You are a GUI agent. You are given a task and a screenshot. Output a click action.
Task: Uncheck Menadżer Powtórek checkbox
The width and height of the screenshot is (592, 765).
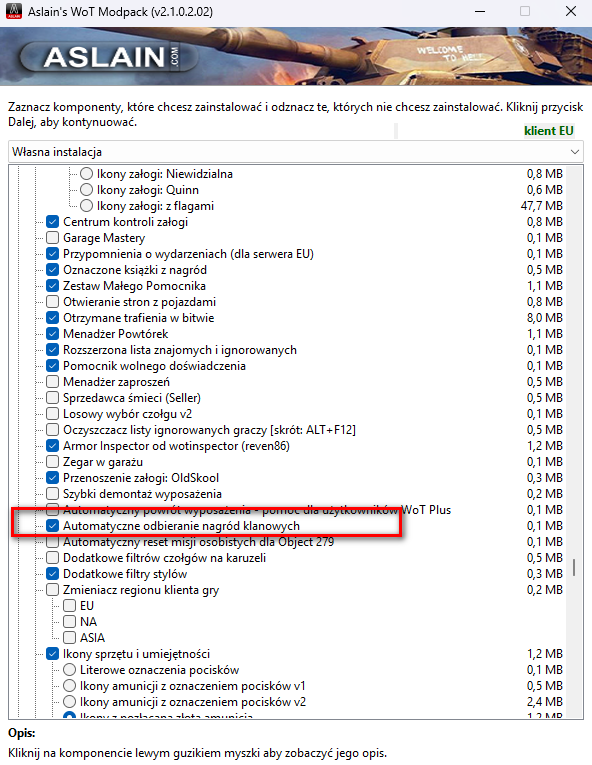53,334
